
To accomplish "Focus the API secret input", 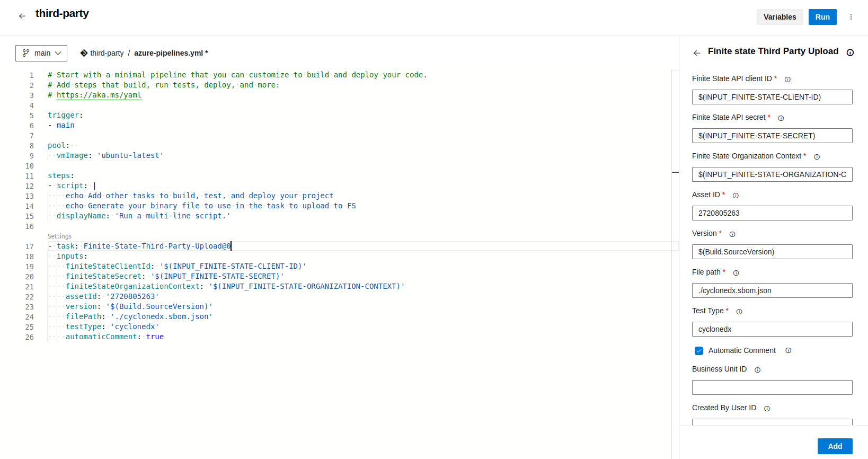I will (x=772, y=136).
